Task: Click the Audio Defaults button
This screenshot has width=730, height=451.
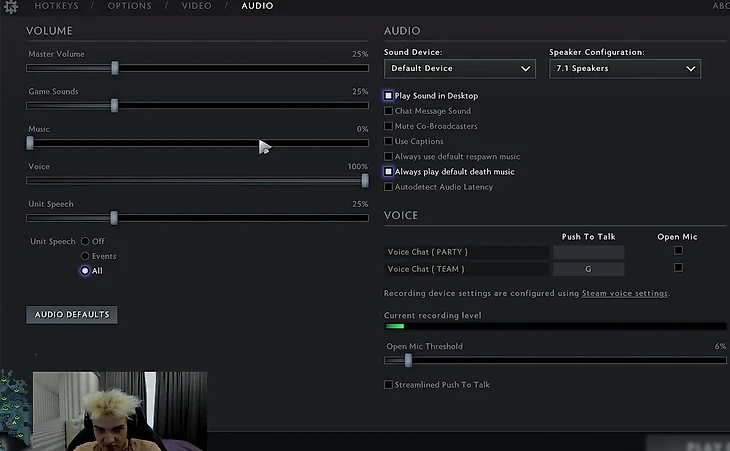Action: [x=71, y=315]
